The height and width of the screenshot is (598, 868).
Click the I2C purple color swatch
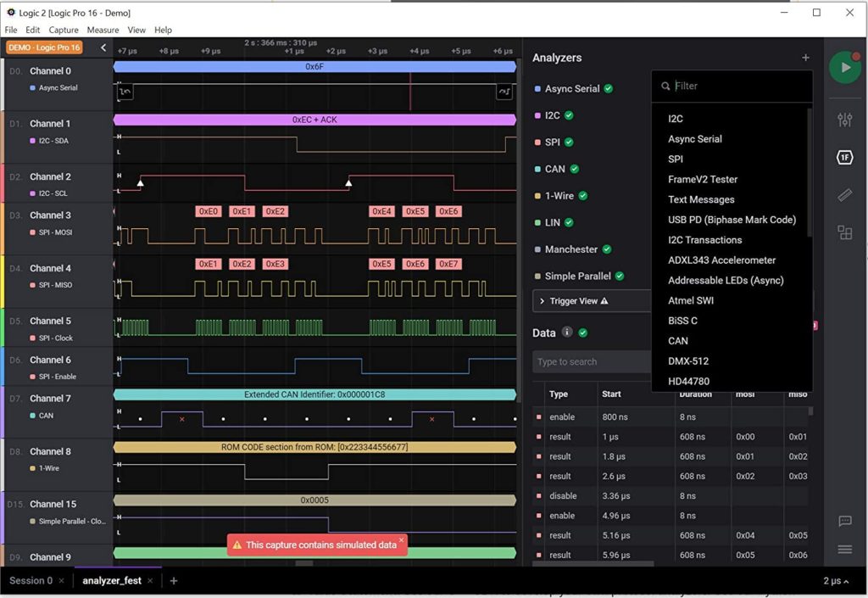point(537,115)
